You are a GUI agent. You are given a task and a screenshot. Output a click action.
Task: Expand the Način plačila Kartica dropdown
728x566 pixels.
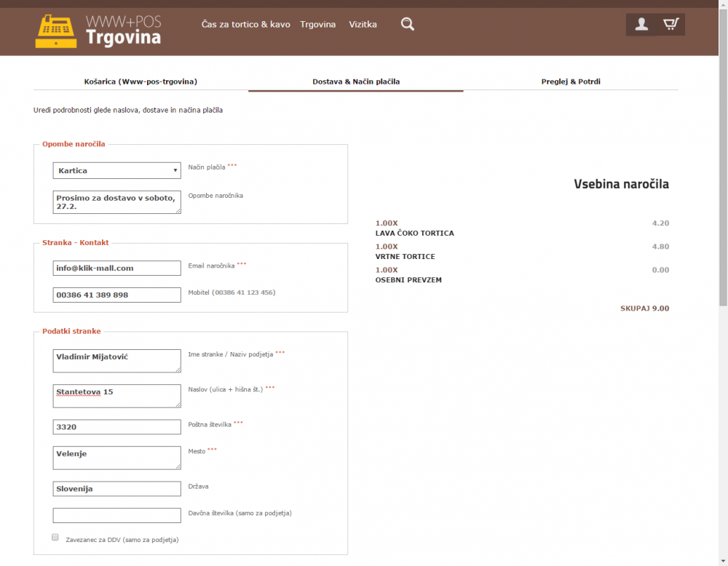coord(116,170)
